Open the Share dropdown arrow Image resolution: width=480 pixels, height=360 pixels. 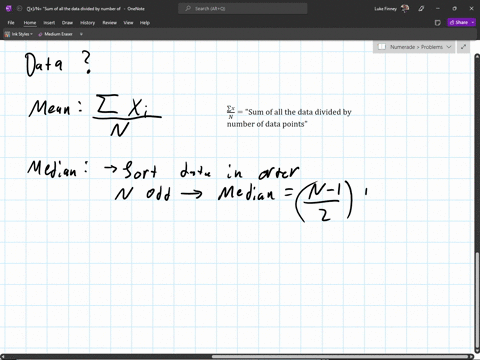[x=473, y=22]
